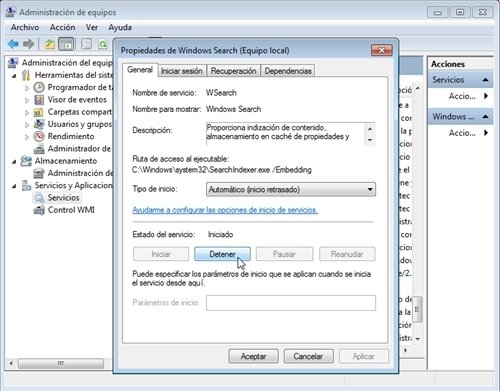The image size is (500, 391).
Task: Click the Administrador de dispositivos icon
Action: 39,149
